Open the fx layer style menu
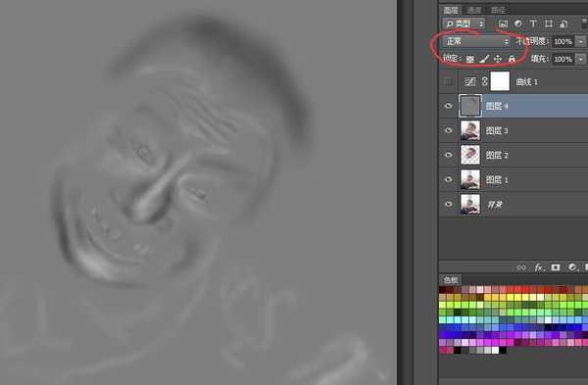Screen dimensions: 588x385 tap(539, 267)
